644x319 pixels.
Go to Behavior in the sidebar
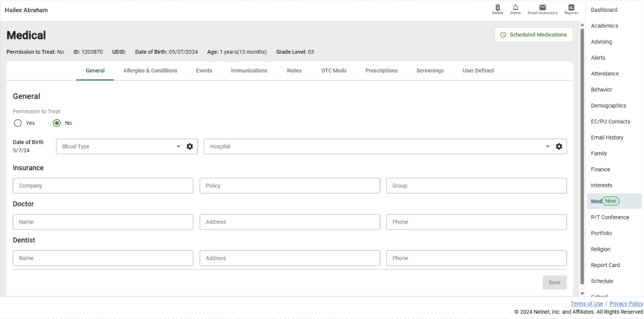[x=601, y=89]
